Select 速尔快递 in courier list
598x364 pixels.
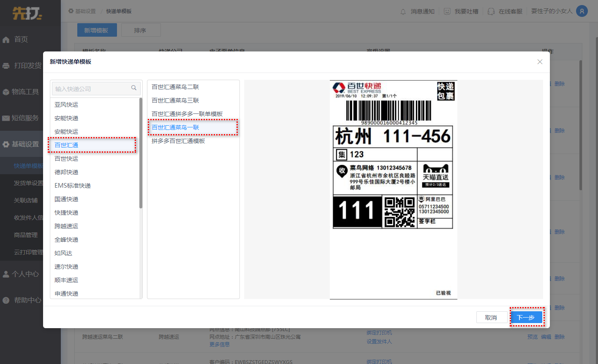pos(66,267)
